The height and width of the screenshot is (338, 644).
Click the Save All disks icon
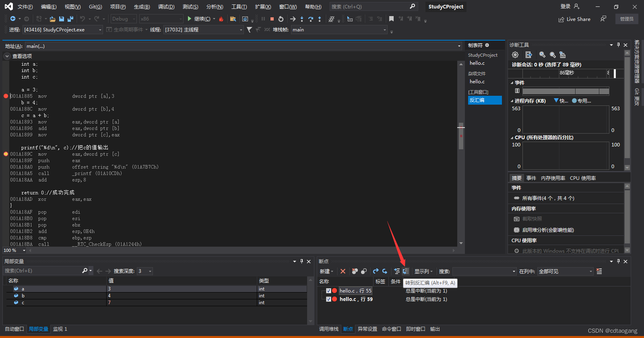coord(70,19)
